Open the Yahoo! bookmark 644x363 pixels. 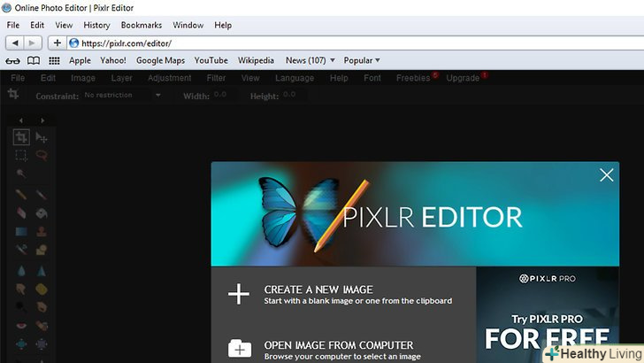tap(113, 60)
